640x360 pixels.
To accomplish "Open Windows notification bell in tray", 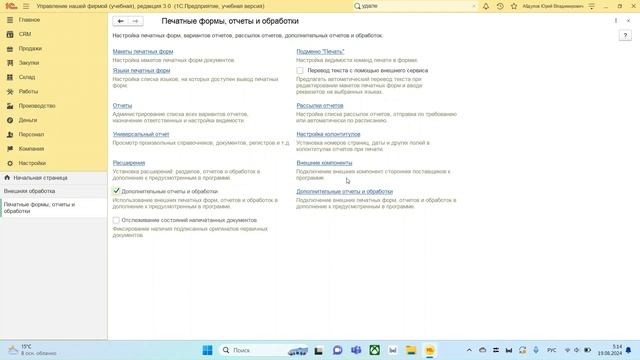I will click(629, 350).
